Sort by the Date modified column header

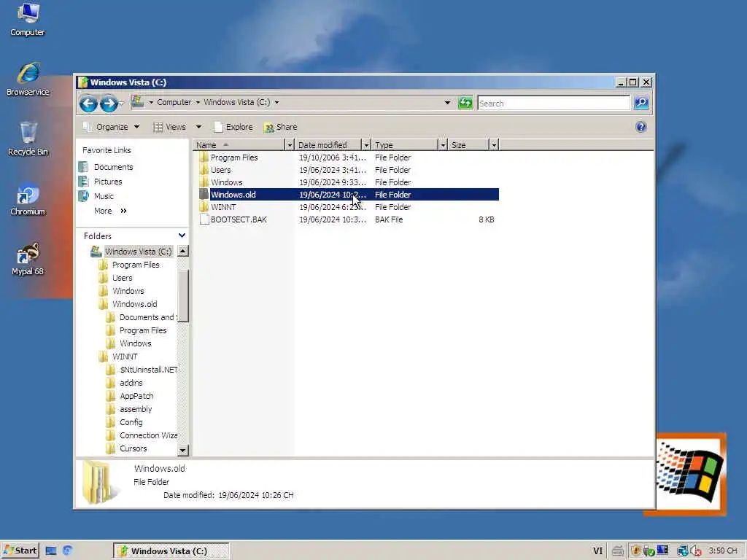tap(328, 145)
